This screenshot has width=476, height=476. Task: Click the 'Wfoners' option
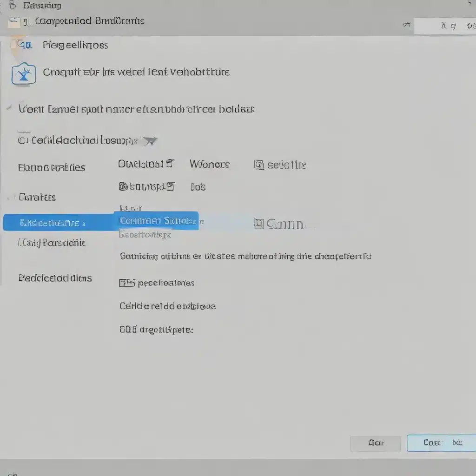point(210,164)
